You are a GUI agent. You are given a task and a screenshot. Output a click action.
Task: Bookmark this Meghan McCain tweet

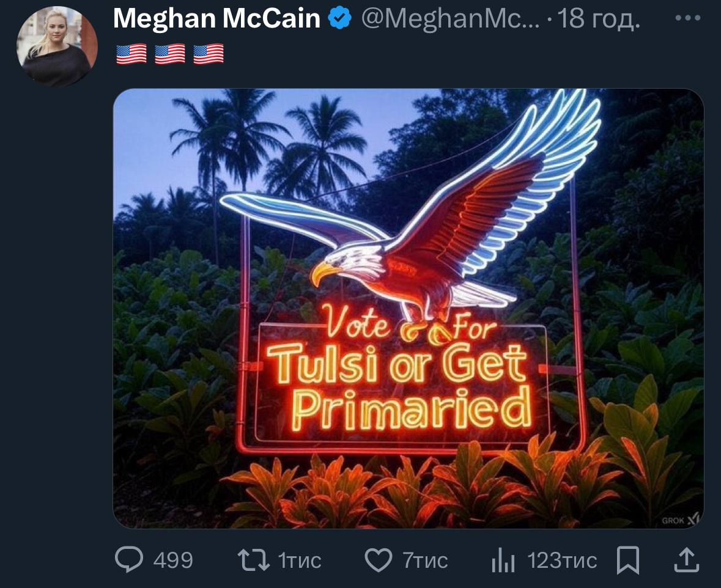(x=628, y=560)
